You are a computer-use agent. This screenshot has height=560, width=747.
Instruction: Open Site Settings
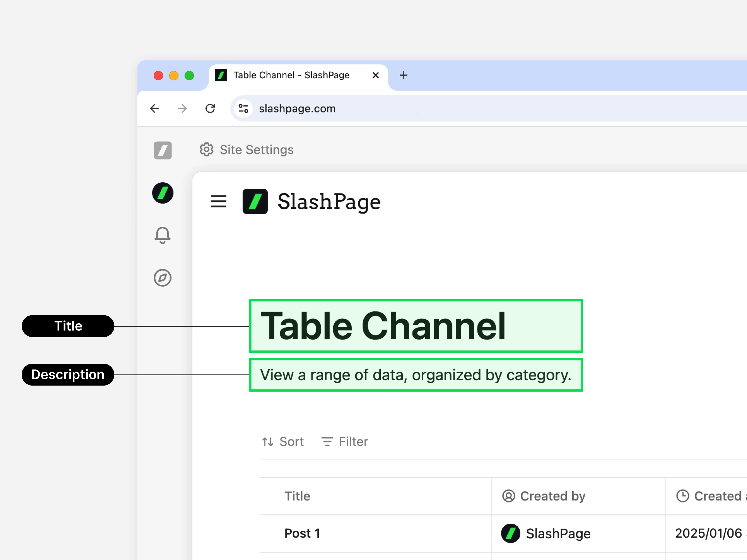coord(247,150)
